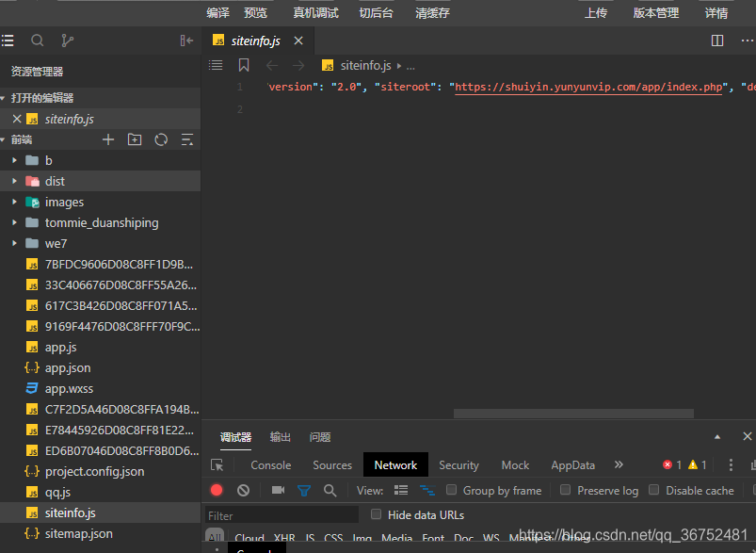Toggle the editor outline list icon
The image size is (756, 553).
[216, 65]
